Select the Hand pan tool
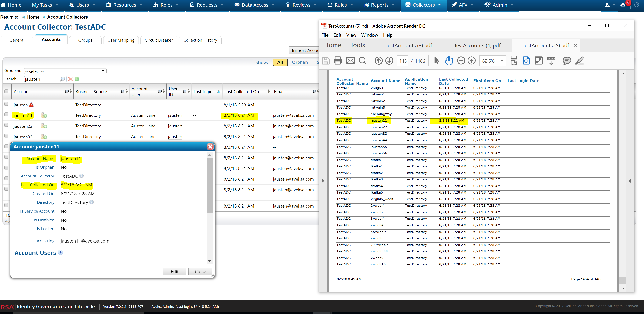This screenshot has height=314, width=644. click(449, 61)
